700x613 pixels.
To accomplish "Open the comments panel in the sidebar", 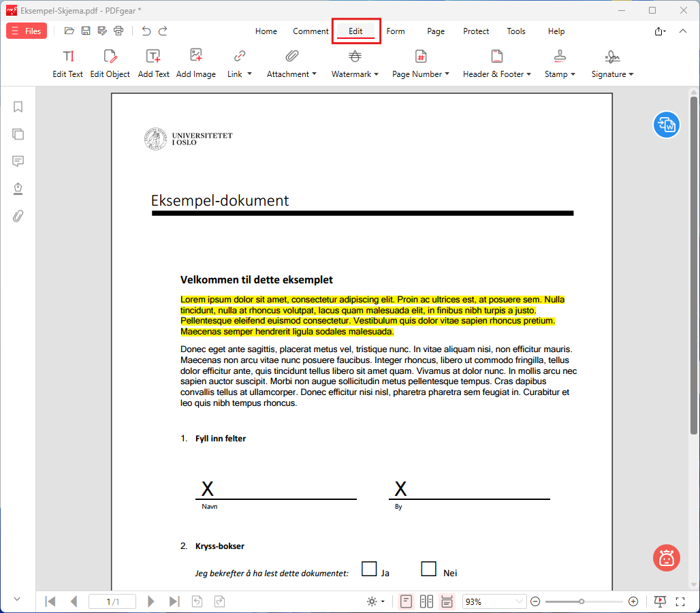I will point(18,161).
